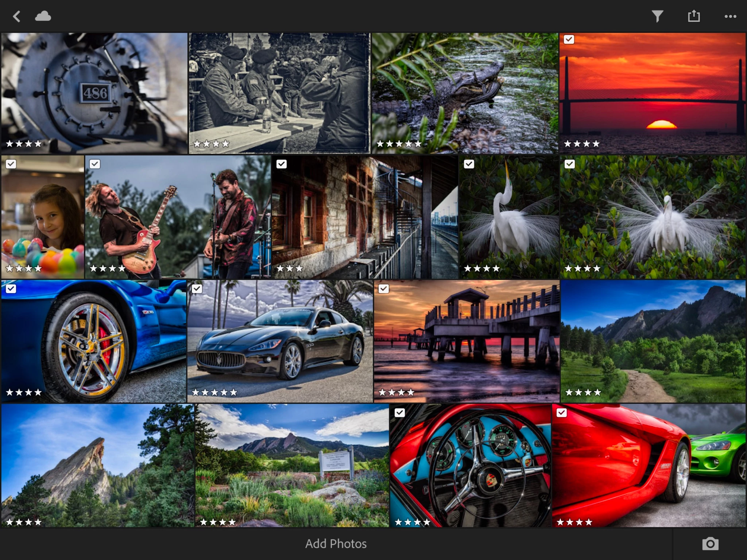Uncheck the Porsche steering wheel photo
Viewport: 747px width, 560px height.
(x=400, y=413)
